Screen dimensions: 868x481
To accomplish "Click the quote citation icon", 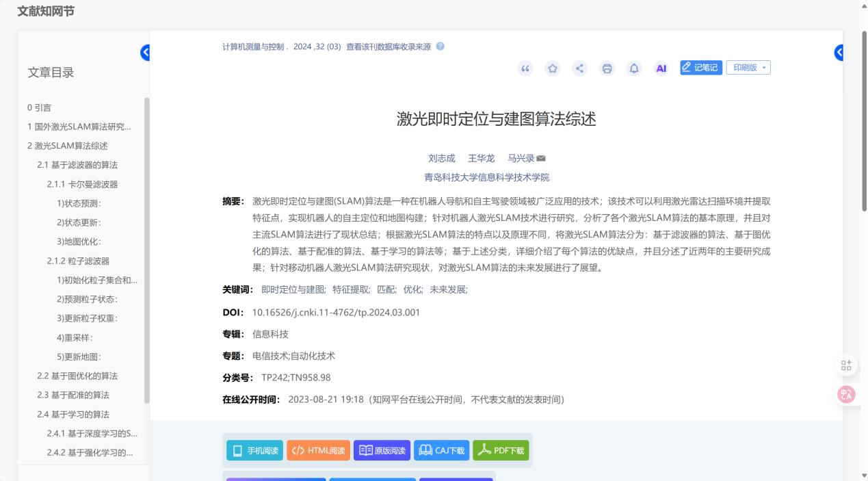I will pos(525,68).
